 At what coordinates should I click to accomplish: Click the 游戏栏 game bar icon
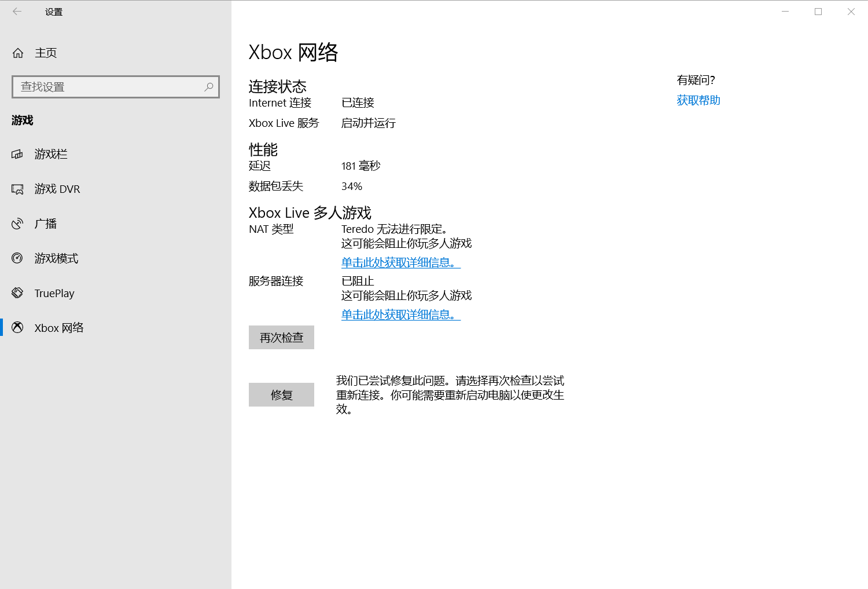[x=17, y=154]
